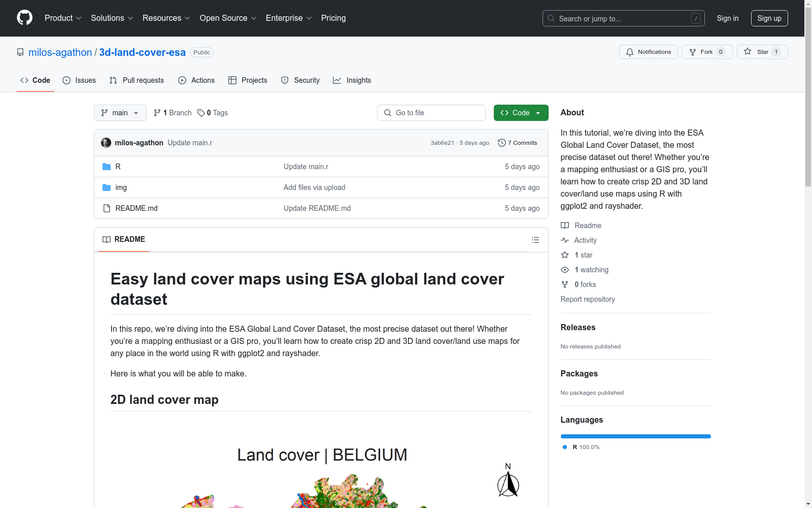This screenshot has width=812, height=508.
Task: Click Report repository
Action: pyautogui.click(x=588, y=299)
